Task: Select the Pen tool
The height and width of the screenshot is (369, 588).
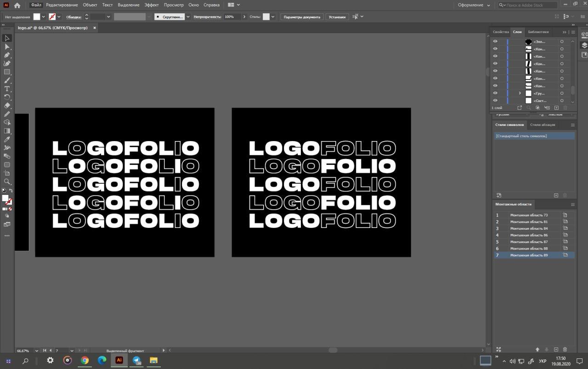Action: (7, 55)
